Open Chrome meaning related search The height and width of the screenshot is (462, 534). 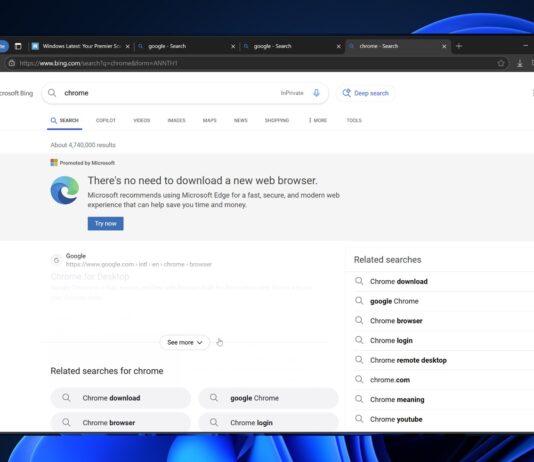click(397, 400)
